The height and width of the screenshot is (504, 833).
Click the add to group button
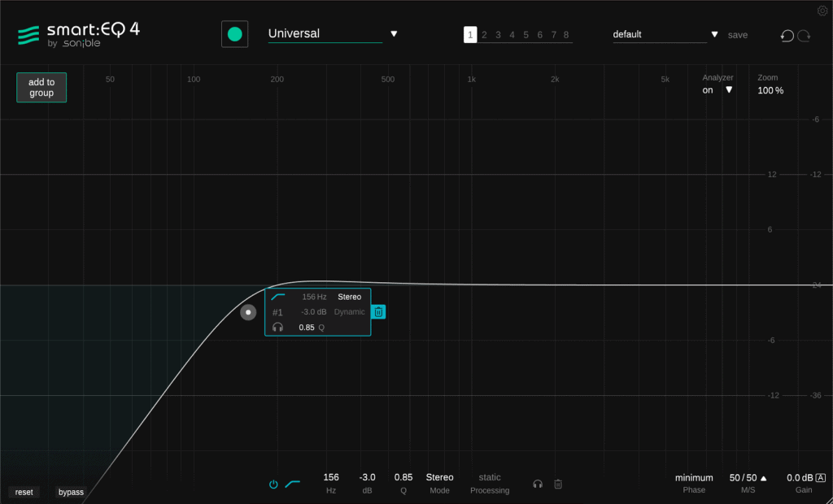[x=41, y=87]
